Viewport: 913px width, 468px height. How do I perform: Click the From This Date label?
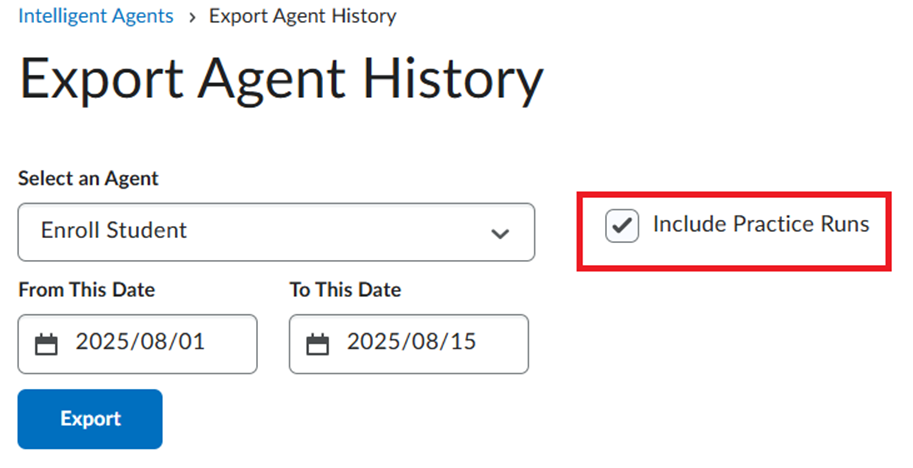coord(87,290)
